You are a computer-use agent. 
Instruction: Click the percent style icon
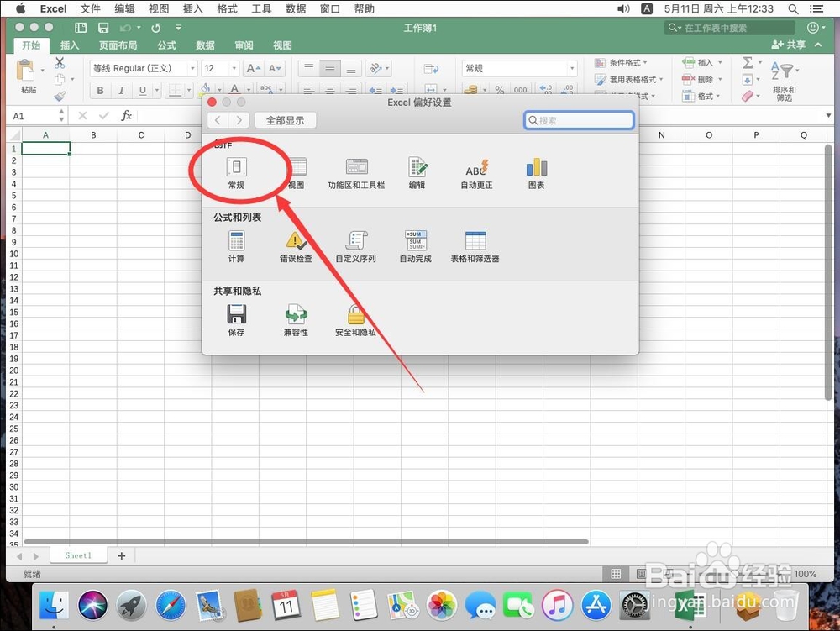click(x=499, y=90)
